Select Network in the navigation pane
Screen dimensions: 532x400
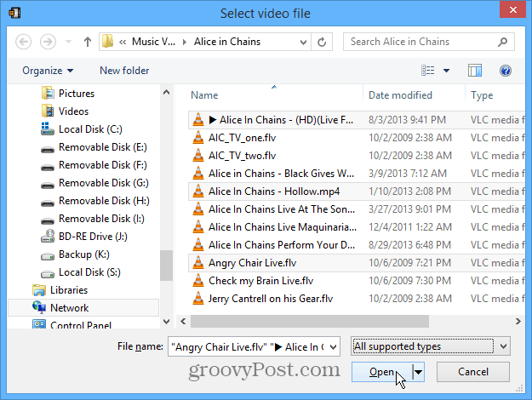click(83, 308)
